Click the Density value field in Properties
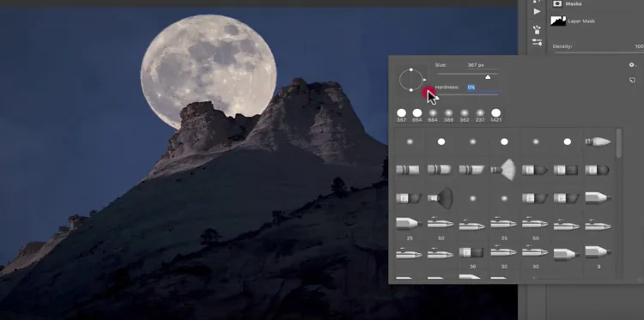 click(x=639, y=46)
